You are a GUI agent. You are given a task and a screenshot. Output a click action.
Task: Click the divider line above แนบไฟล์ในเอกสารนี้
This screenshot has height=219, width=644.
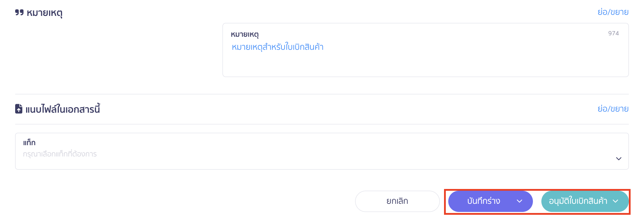point(322,94)
